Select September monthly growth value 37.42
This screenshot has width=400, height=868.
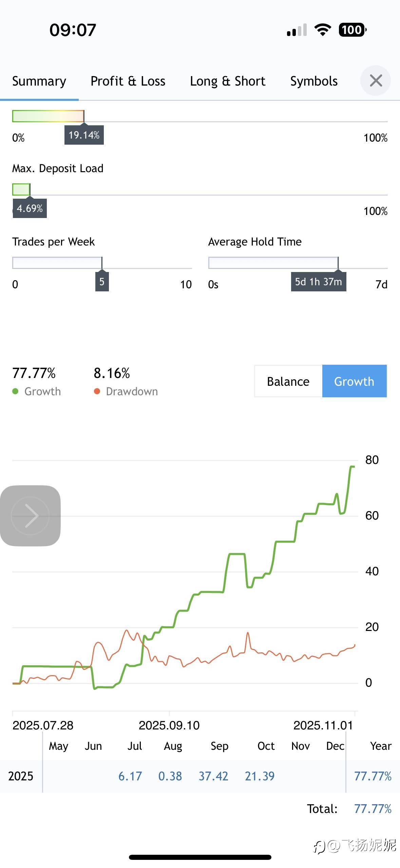(x=213, y=776)
